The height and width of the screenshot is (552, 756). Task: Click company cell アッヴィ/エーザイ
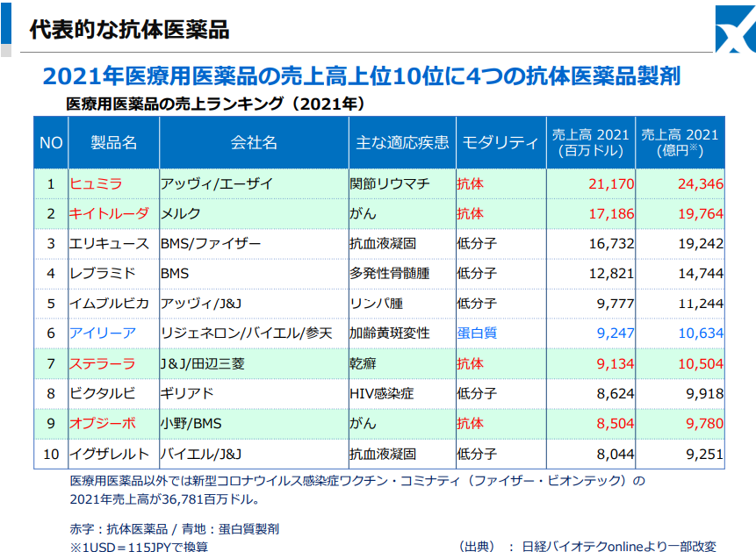(x=217, y=183)
